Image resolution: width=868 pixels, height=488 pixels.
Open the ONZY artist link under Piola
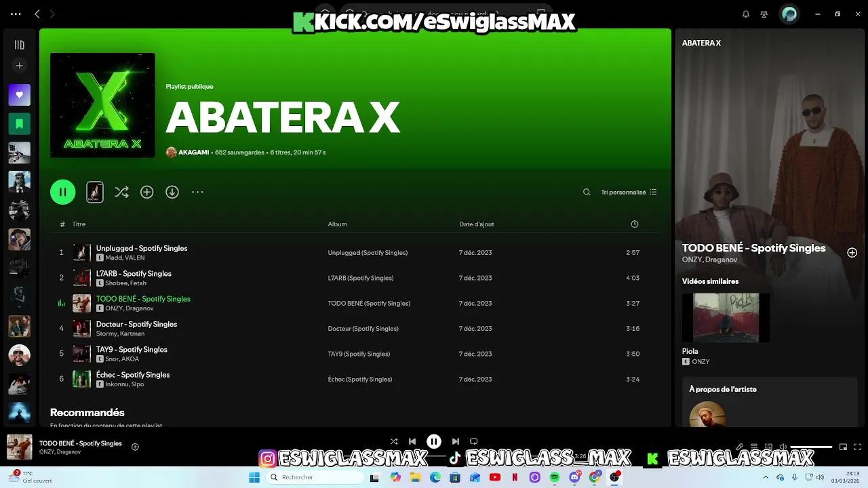(701, 362)
